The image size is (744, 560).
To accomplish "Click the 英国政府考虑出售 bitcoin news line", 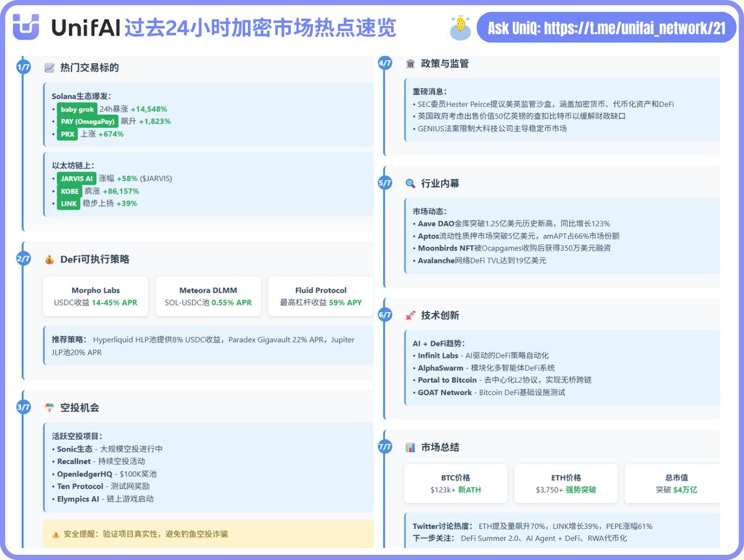I will point(519,117).
